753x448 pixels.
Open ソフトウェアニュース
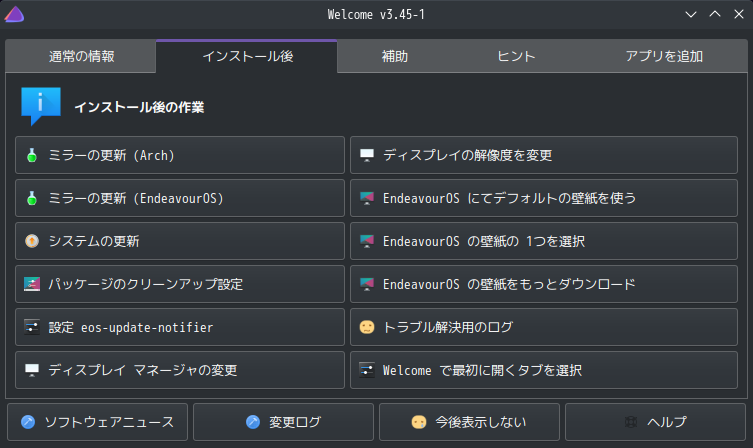pos(97,422)
